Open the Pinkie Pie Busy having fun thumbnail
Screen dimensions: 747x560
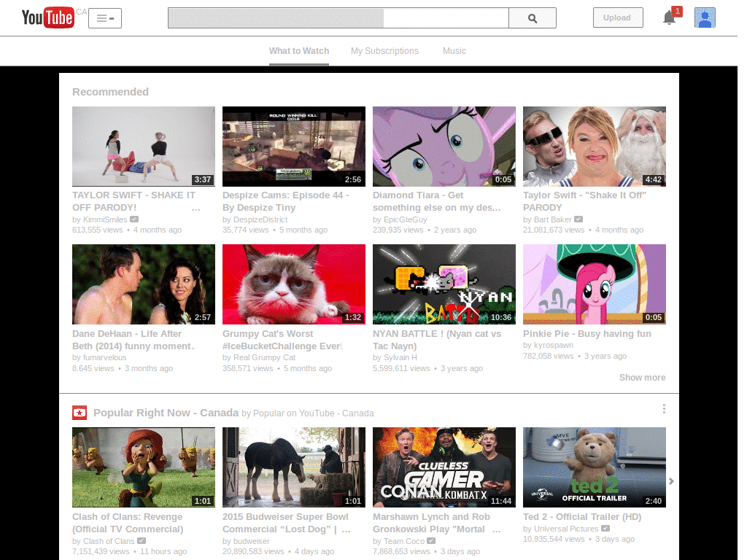coord(594,284)
